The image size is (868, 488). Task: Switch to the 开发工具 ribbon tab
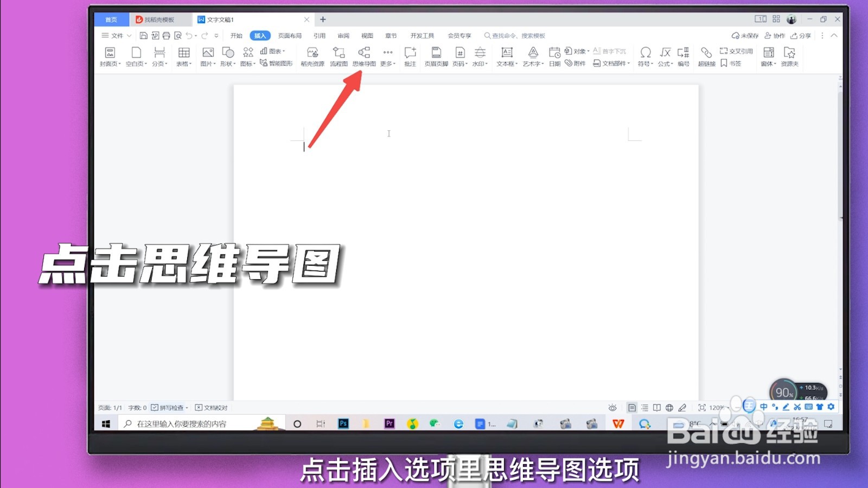pyautogui.click(x=422, y=36)
